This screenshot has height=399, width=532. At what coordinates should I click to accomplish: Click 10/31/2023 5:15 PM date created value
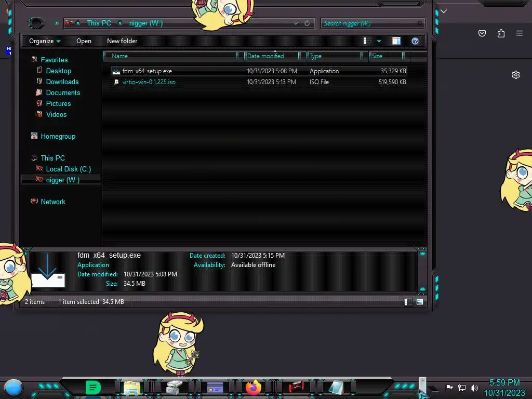(x=258, y=255)
